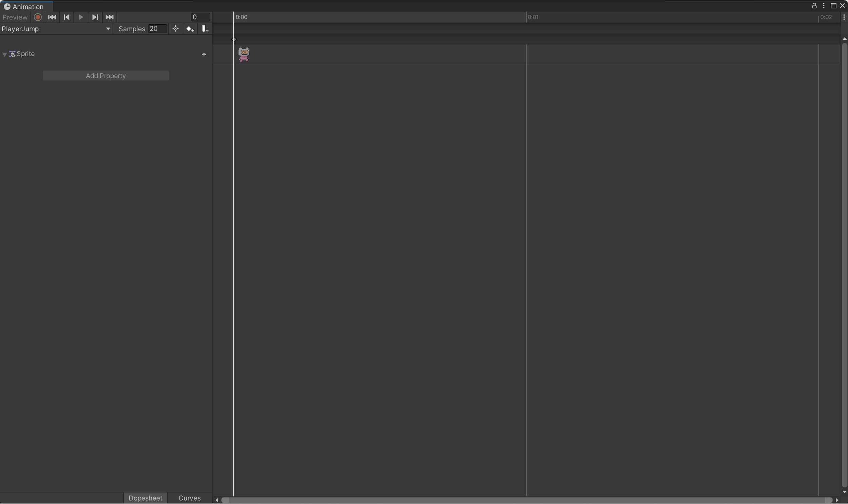The width and height of the screenshot is (848, 504).
Task: Lock the Animation window
Action: tap(814, 6)
